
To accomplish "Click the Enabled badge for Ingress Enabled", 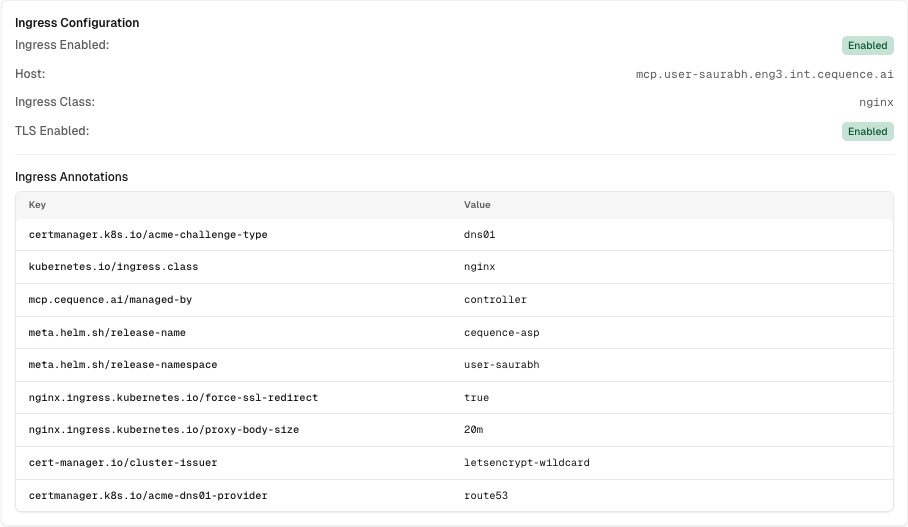I will [867, 46].
